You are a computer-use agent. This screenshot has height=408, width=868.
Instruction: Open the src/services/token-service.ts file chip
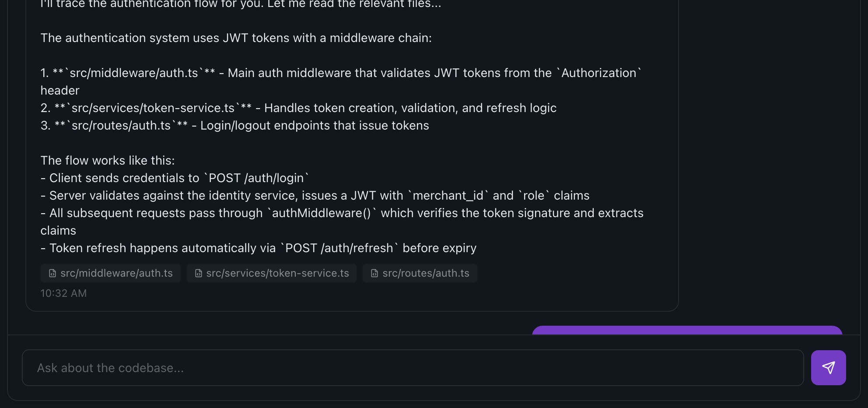pos(277,273)
